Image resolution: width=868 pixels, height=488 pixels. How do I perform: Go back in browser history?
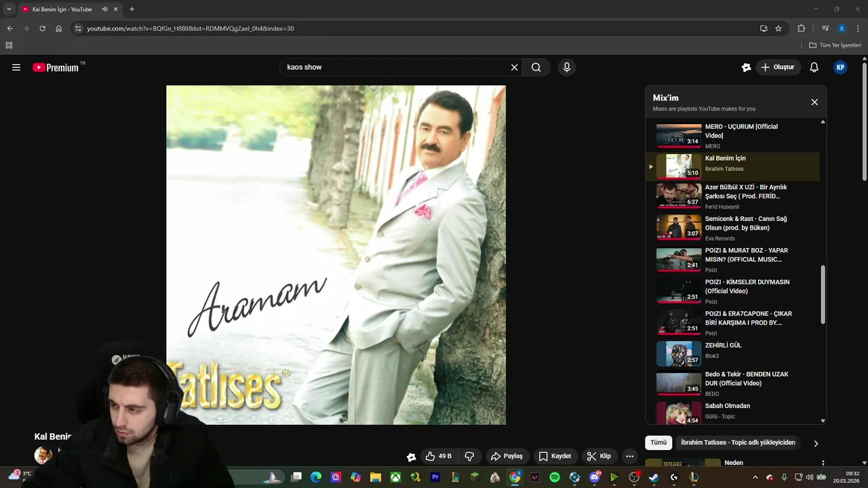pyautogui.click(x=9, y=28)
